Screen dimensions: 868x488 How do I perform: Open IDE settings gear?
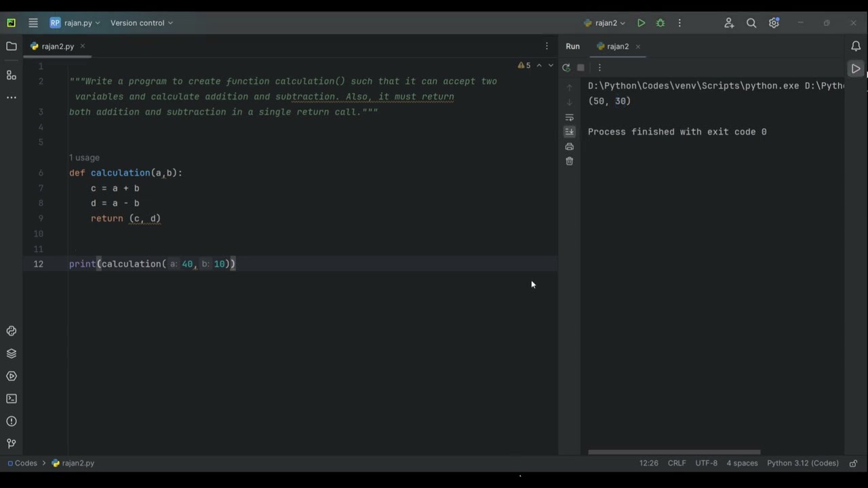774,23
